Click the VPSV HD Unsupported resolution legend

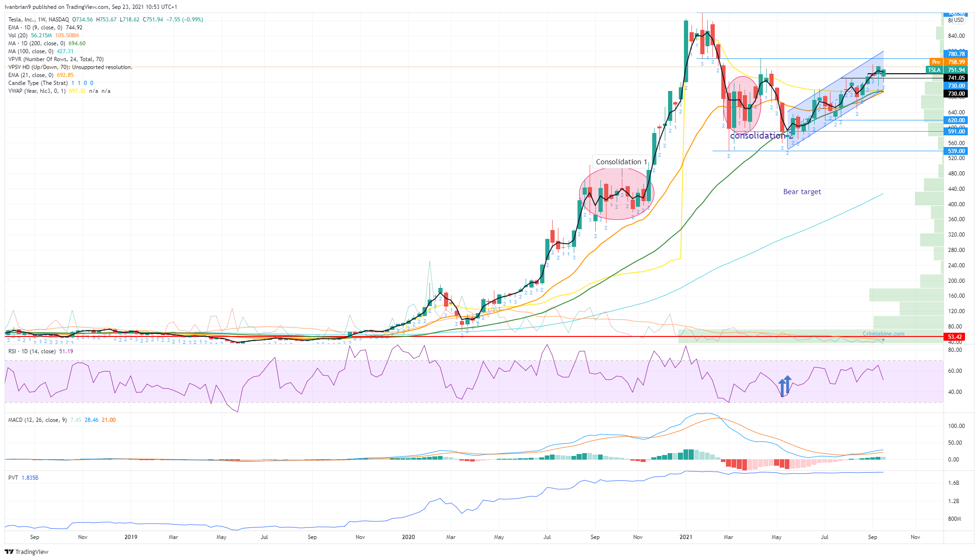(70, 67)
